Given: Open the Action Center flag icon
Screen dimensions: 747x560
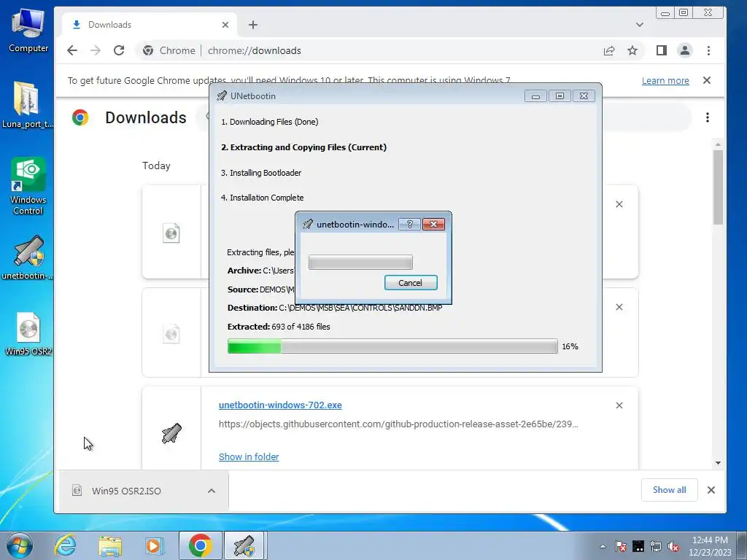Looking at the screenshot, I should tap(620, 546).
